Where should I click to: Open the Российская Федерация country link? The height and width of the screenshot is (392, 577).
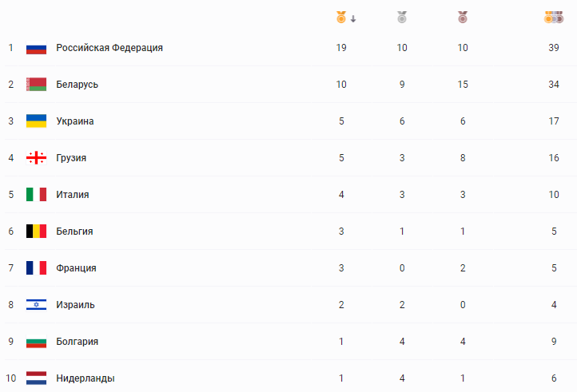click(109, 48)
